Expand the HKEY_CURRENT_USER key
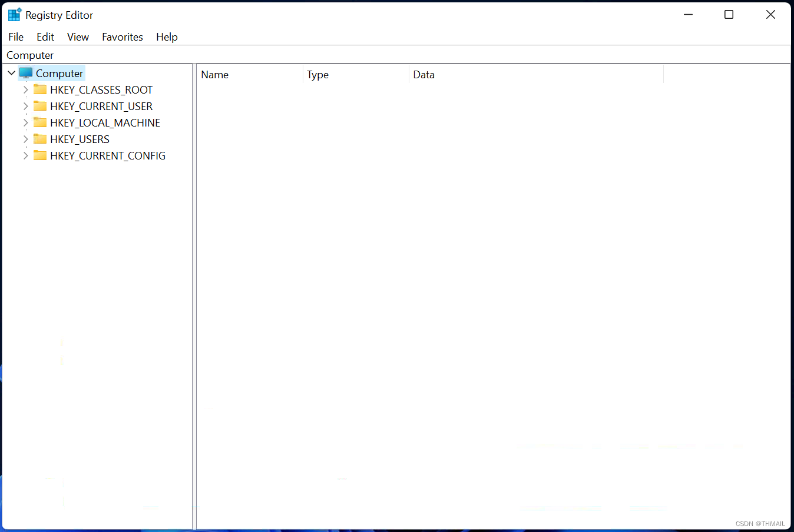The height and width of the screenshot is (532, 794). [25, 106]
